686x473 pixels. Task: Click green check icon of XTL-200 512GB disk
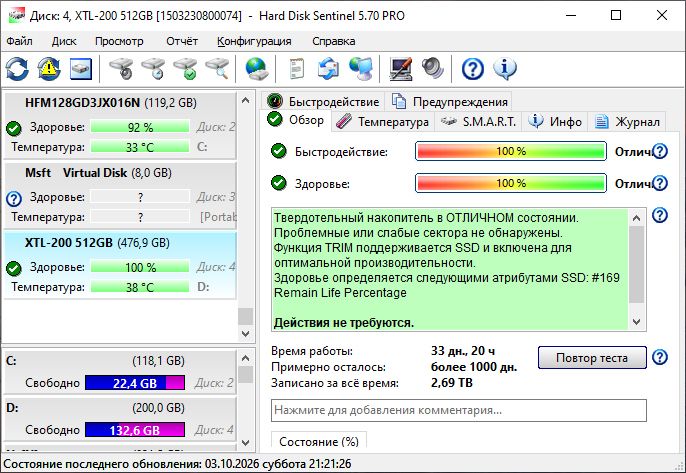(x=14, y=269)
